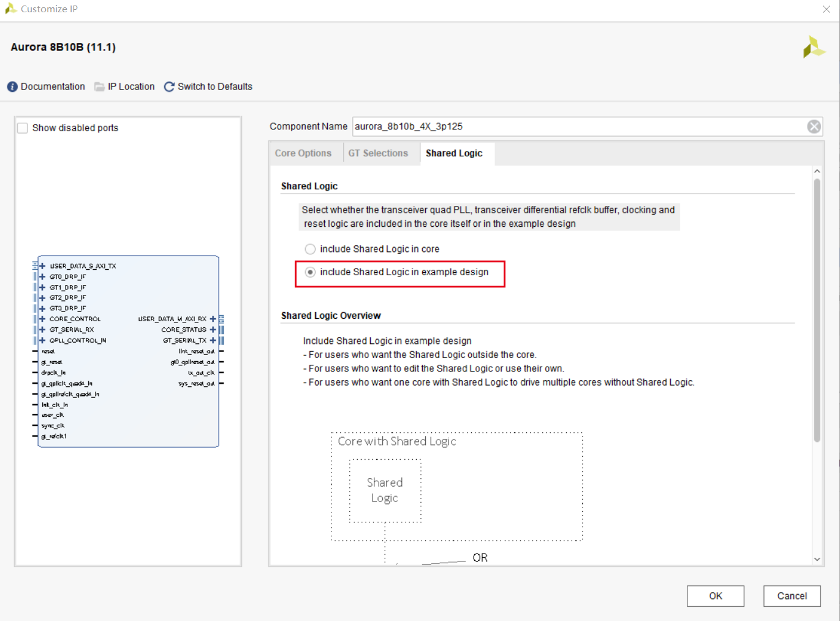Click the Switch to Defaults refresh icon

(x=169, y=87)
